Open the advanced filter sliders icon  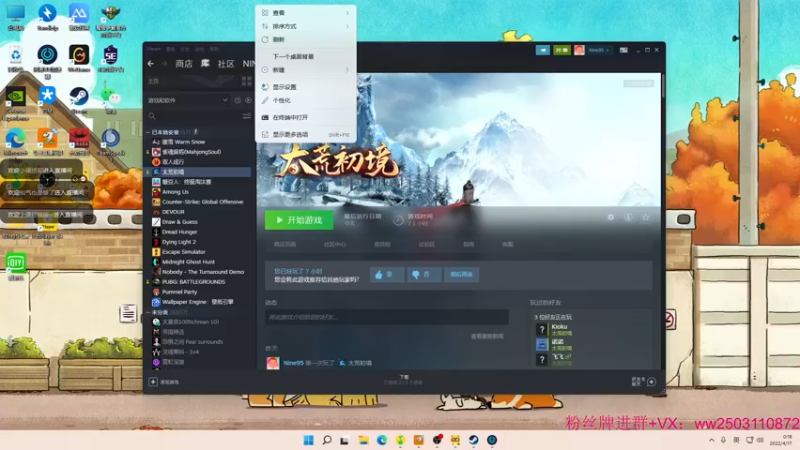(247, 116)
